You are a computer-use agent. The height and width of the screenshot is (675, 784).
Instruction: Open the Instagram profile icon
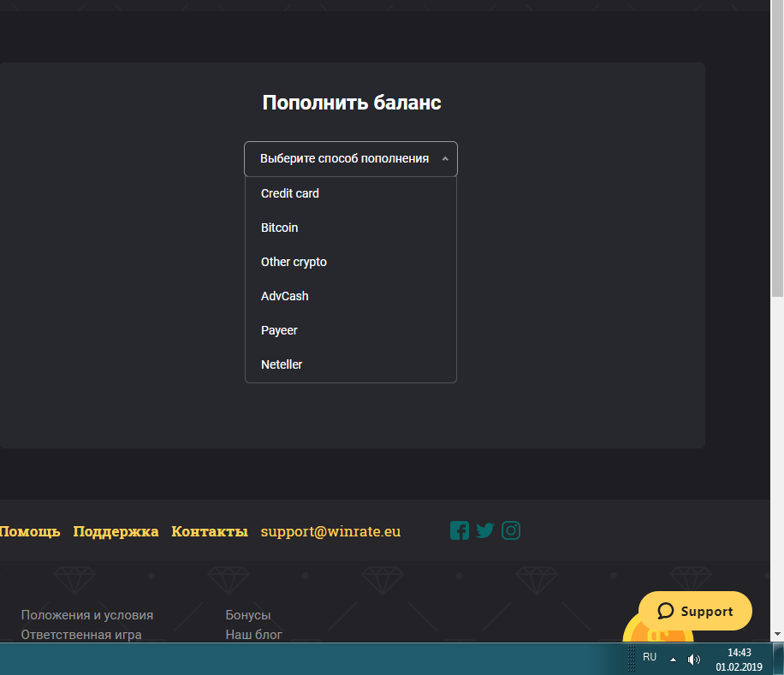[x=511, y=530]
